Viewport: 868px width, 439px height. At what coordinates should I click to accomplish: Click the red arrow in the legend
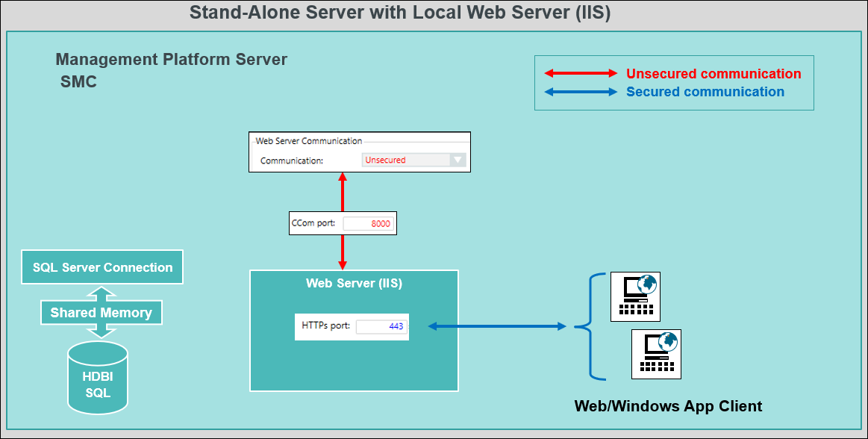(581, 74)
